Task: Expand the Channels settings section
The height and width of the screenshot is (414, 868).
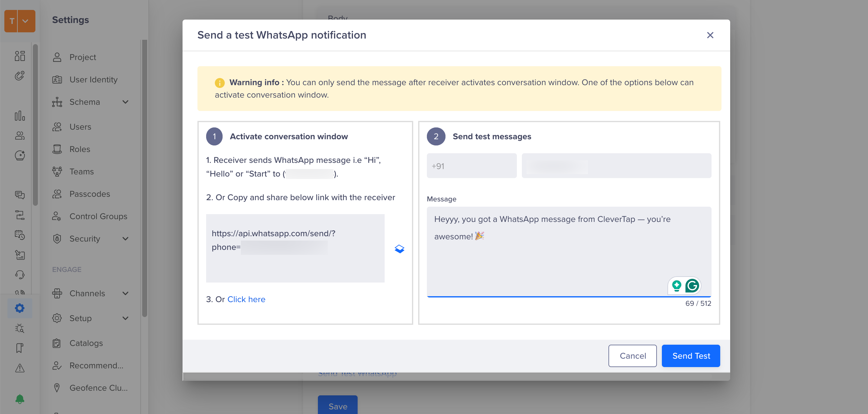Action: click(125, 293)
